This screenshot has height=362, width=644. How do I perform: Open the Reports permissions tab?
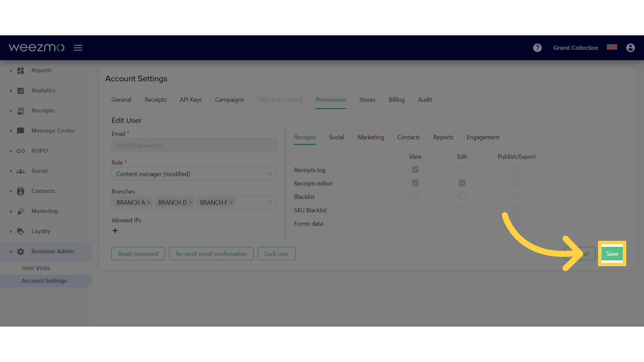pos(443,137)
